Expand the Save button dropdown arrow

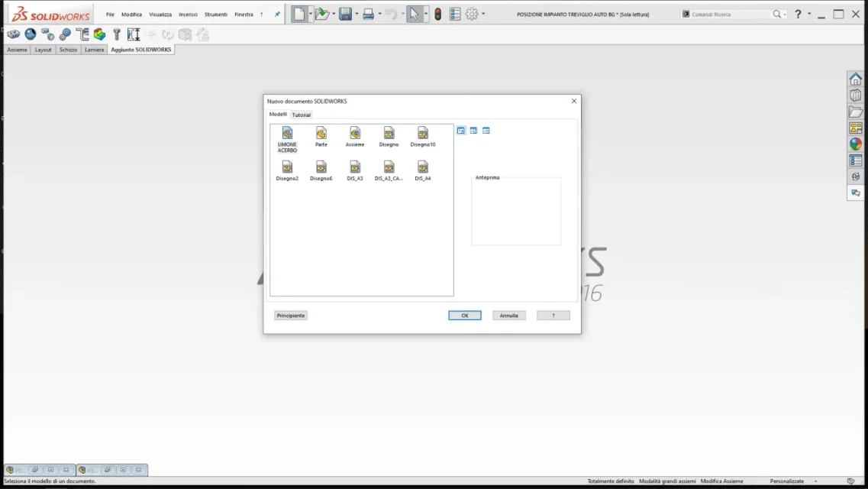point(357,14)
